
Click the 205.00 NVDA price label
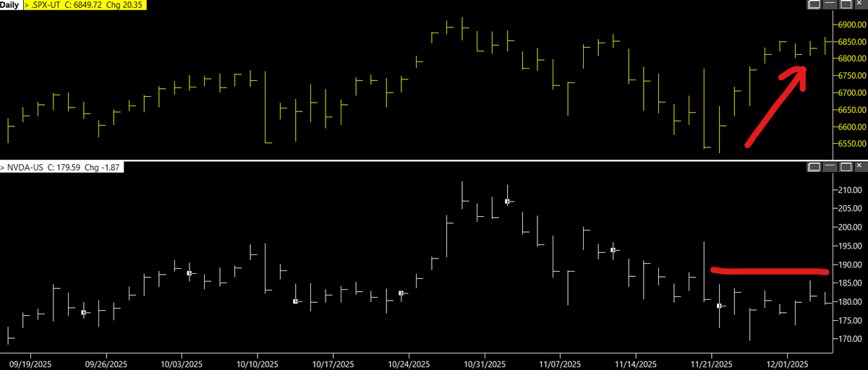851,209
